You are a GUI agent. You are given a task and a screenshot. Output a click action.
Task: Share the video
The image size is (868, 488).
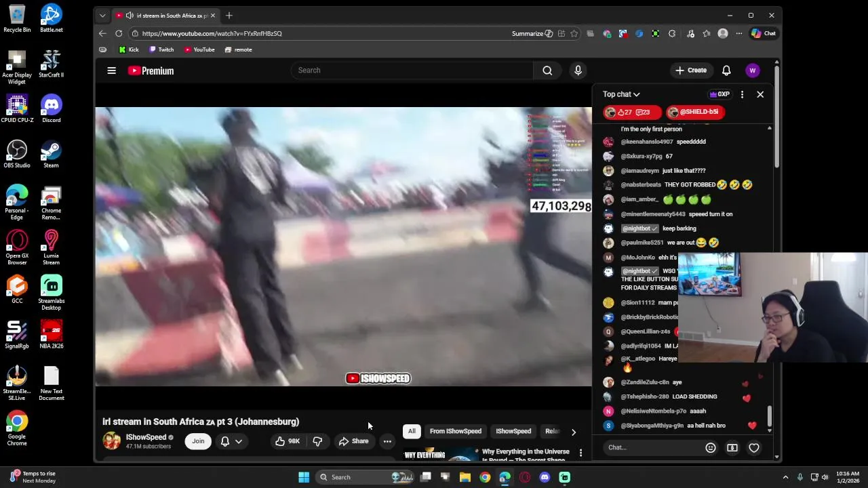point(354,441)
